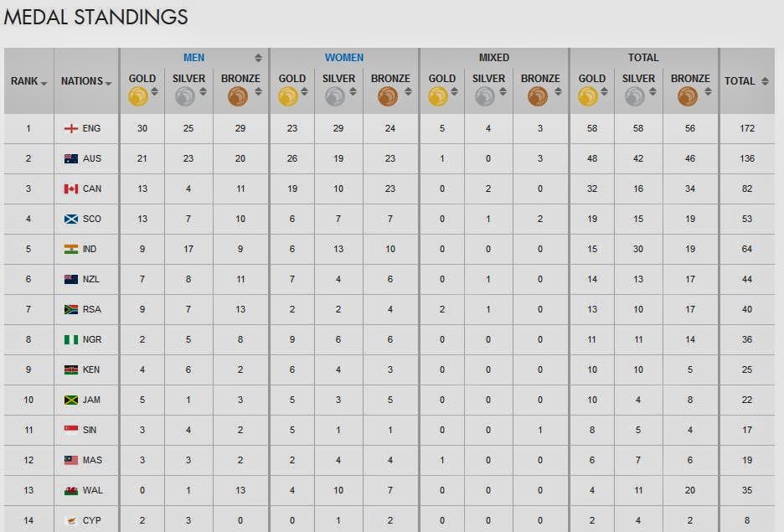The image size is (784, 532).
Task: Click the RANK column header
Action: (24, 81)
